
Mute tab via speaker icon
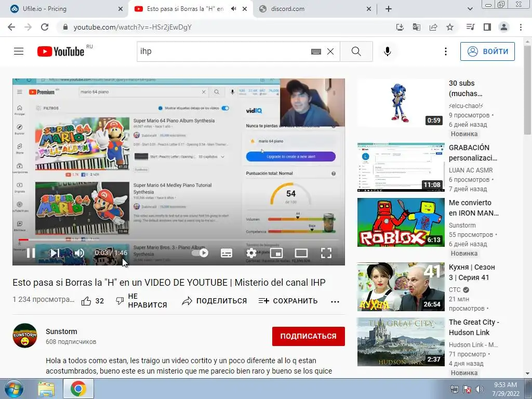click(234, 9)
